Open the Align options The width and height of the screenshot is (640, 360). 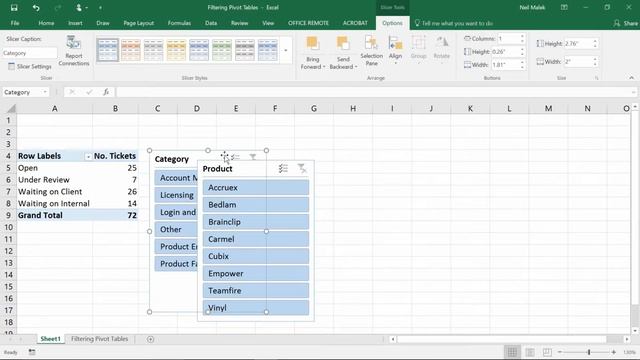[x=395, y=51]
